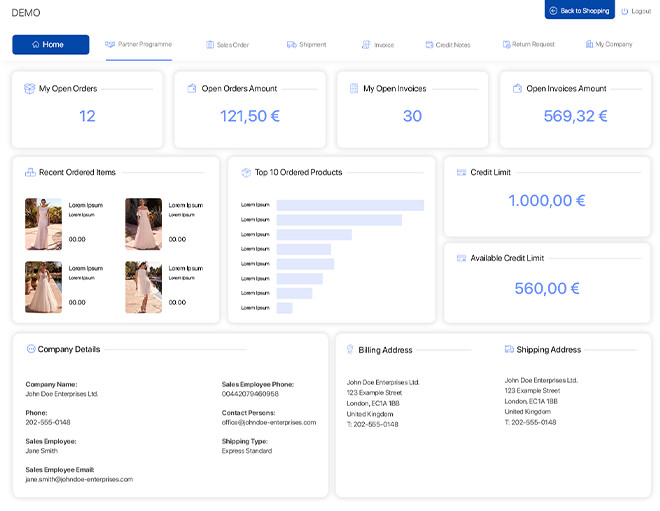The image size is (660, 511).
Task: Open the Return Request tab
Action: (x=527, y=45)
